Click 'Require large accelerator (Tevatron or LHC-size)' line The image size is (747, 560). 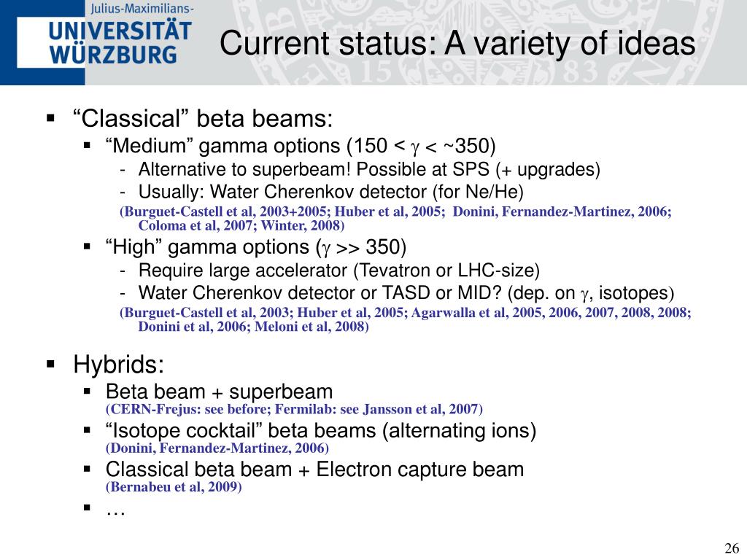click(x=338, y=271)
